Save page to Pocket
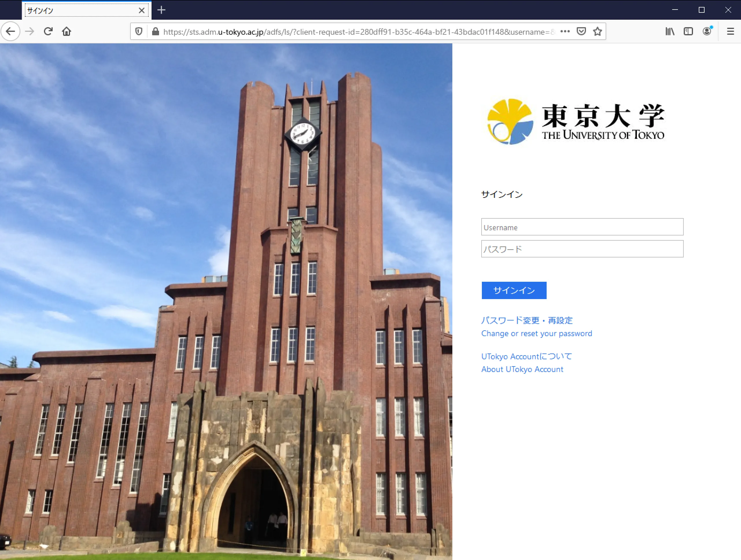741x560 pixels. 581,32
